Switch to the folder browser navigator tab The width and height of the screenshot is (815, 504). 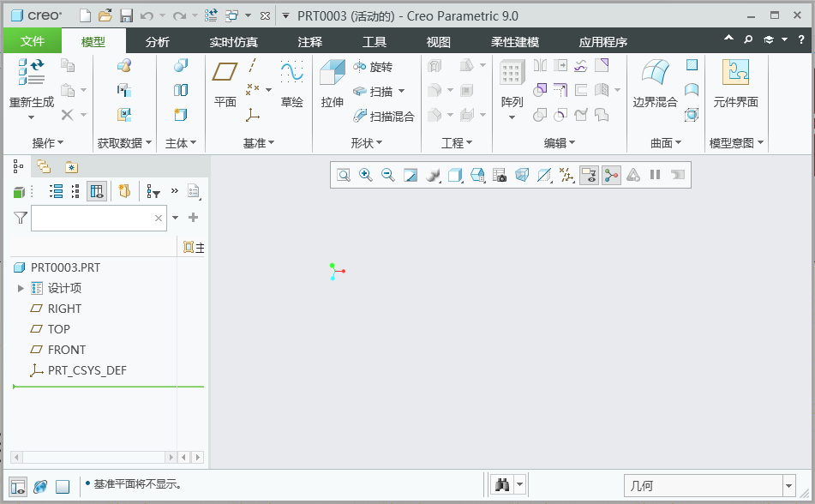(x=44, y=166)
